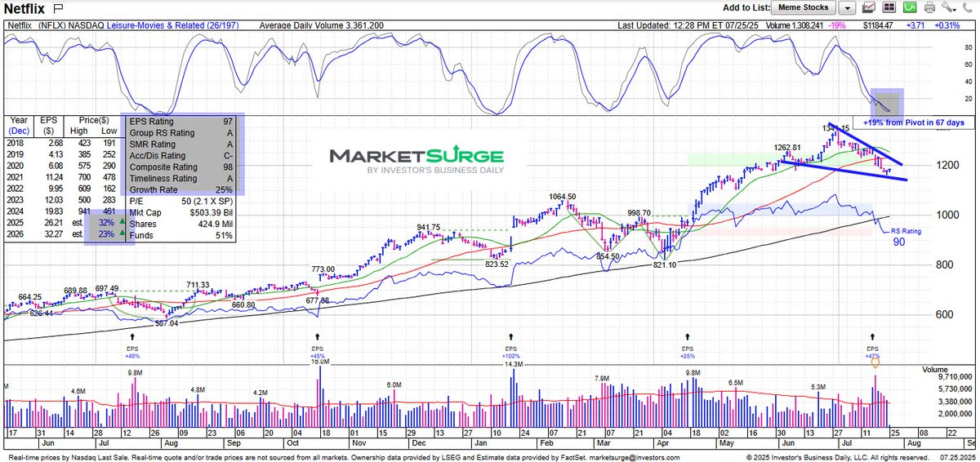Select the Acc/Dis Rating C- row
The image size is (980, 462).
(x=181, y=155)
